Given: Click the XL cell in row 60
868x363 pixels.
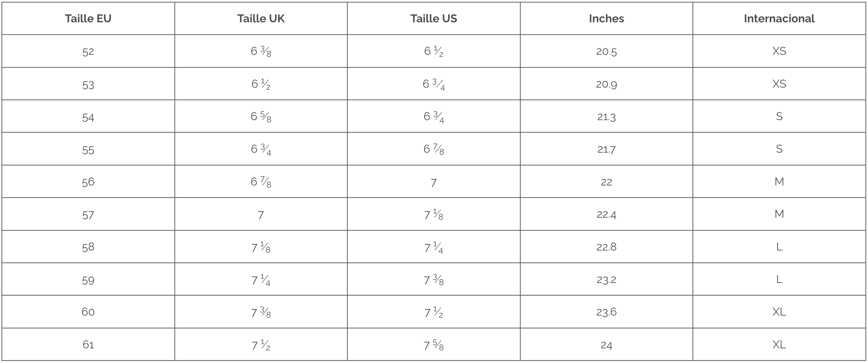Looking at the screenshot, I should click(x=779, y=312).
